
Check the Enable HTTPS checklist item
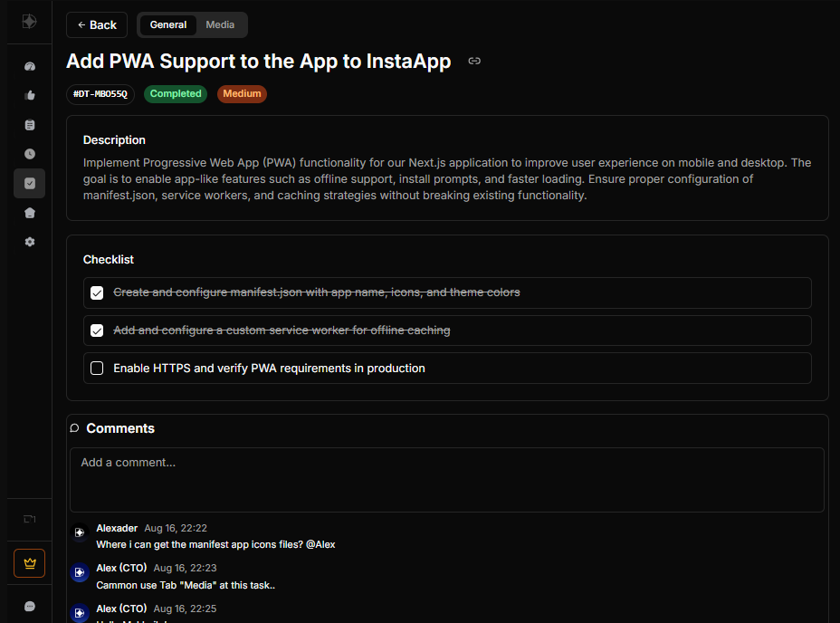click(97, 369)
